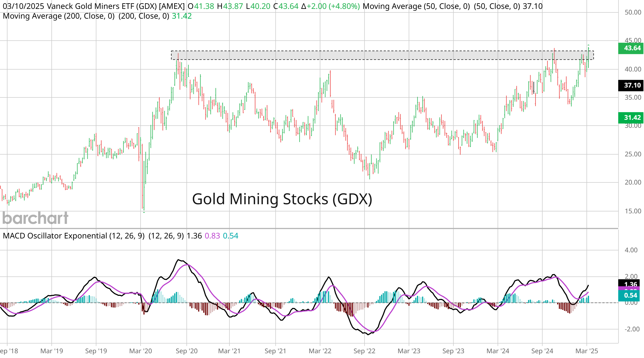Click the 37.10 fifty-day moving average label
This screenshot has width=644, height=358.
click(x=631, y=86)
